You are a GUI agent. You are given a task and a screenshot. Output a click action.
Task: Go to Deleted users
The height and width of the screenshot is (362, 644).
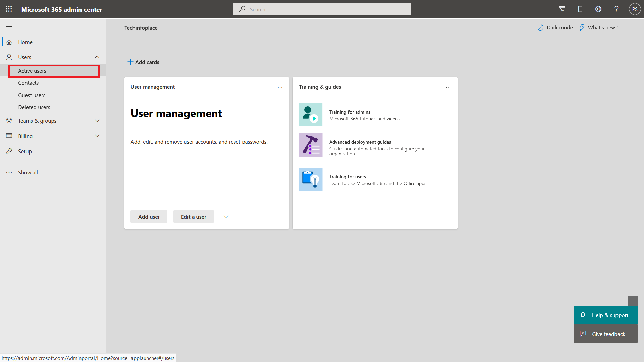click(x=34, y=107)
